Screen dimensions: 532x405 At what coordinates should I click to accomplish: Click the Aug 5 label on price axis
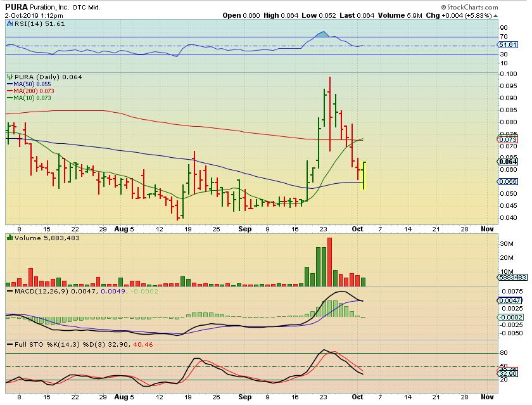(124, 229)
